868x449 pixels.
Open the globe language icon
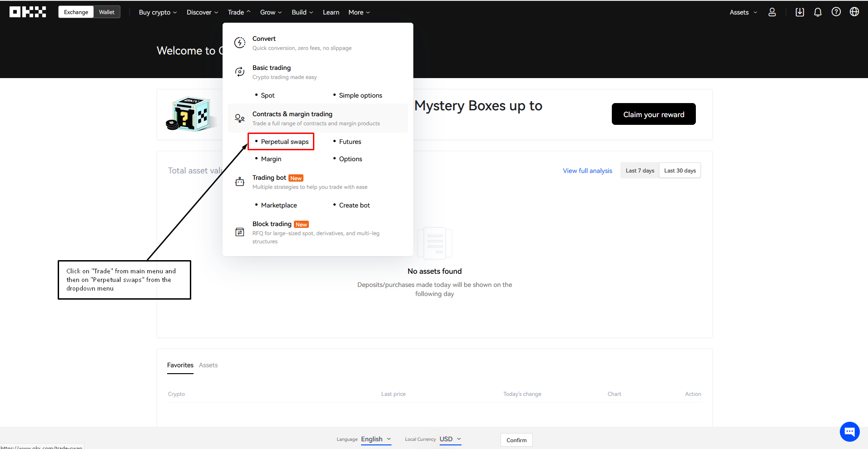[x=854, y=12]
